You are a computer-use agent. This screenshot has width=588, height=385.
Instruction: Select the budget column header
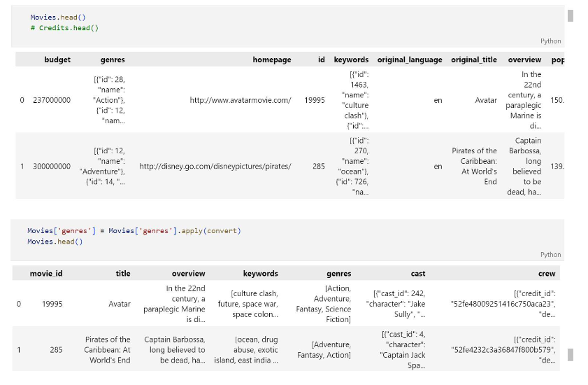click(57, 59)
